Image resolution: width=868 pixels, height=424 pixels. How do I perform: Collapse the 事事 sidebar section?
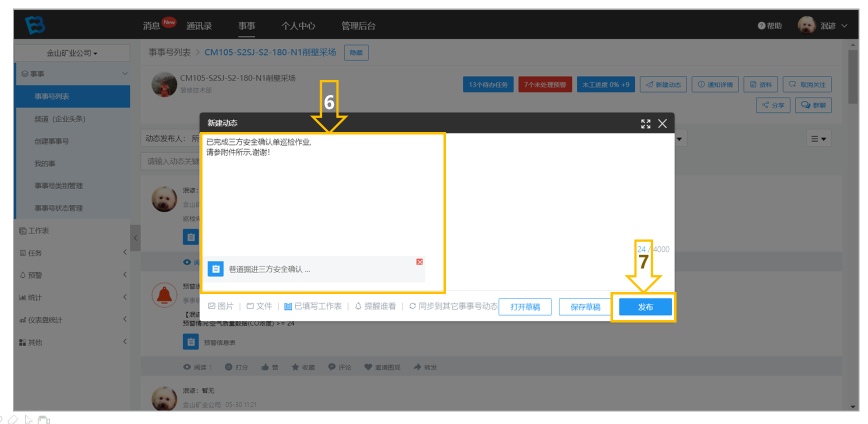(x=125, y=73)
